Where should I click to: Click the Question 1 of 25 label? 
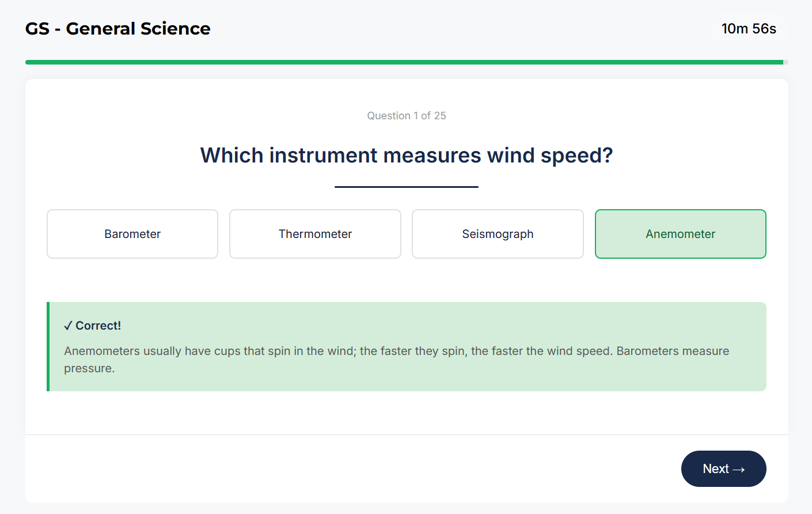click(x=407, y=115)
